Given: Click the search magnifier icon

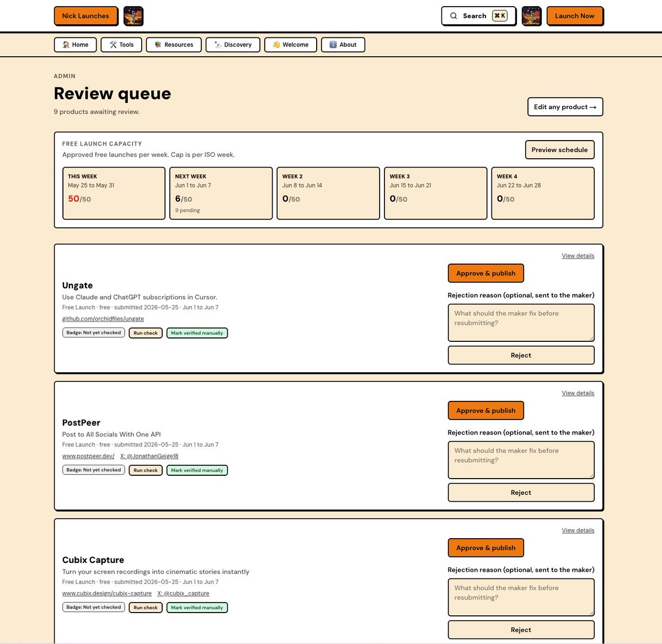Looking at the screenshot, I should pos(453,16).
